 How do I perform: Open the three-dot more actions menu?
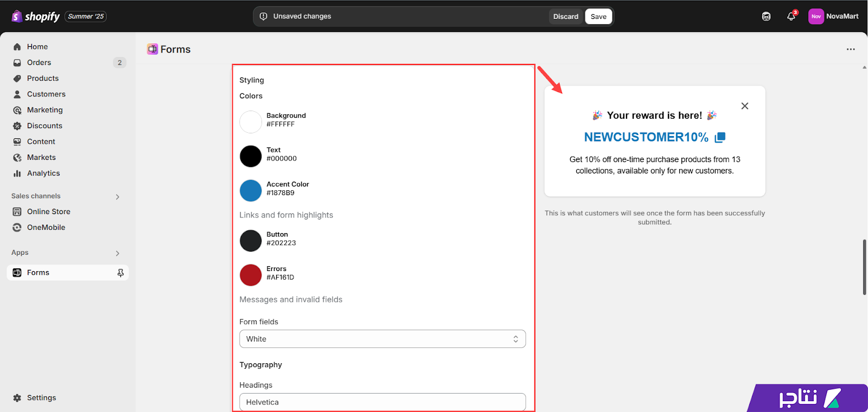pos(851,49)
